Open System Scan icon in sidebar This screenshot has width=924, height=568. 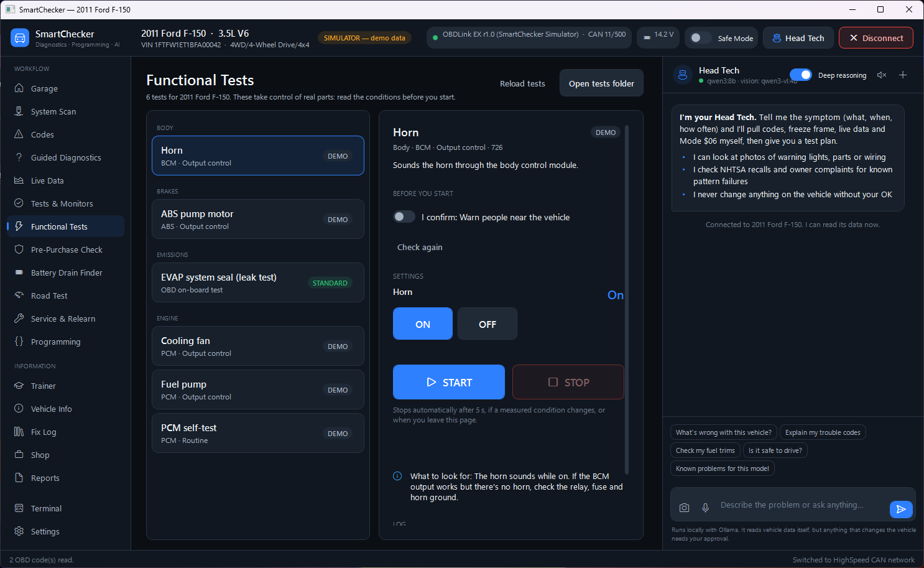tap(19, 111)
